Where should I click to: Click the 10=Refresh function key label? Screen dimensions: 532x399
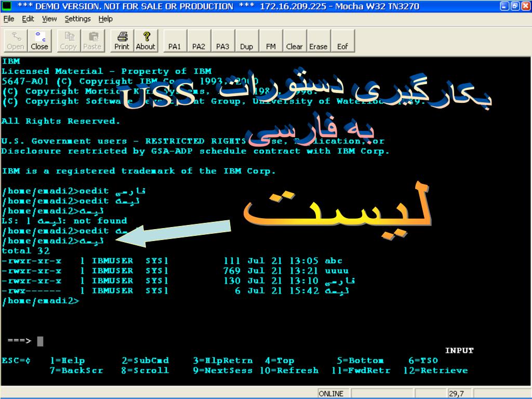289,370
